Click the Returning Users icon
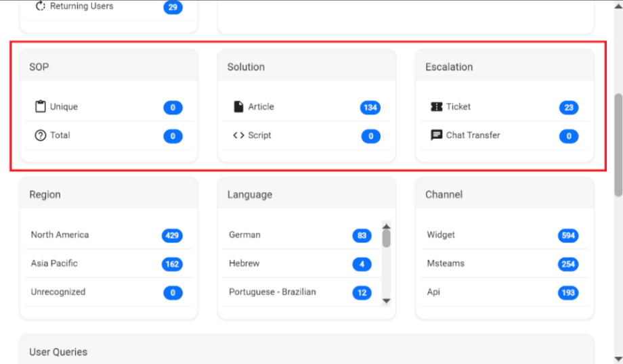The image size is (623, 364). coord(40,7)
